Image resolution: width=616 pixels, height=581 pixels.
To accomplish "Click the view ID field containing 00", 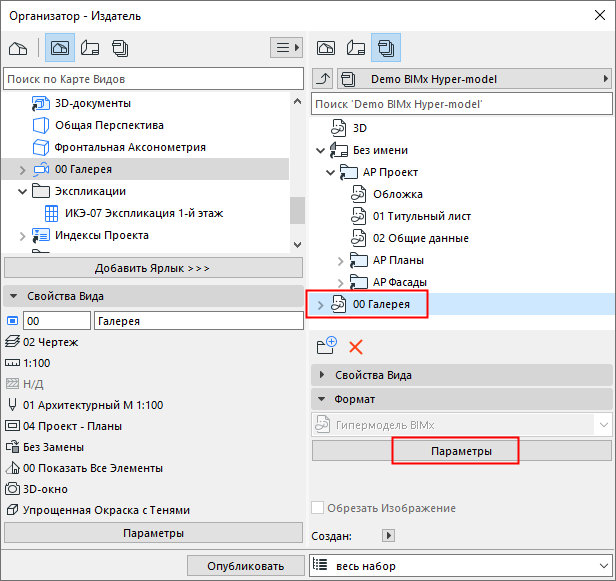I will (x=57, y=321).
